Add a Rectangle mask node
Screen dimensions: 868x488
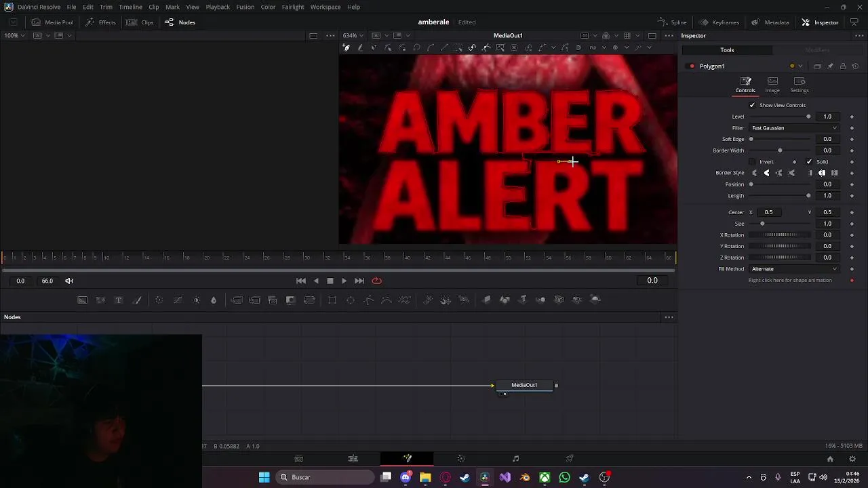[332, 300]
